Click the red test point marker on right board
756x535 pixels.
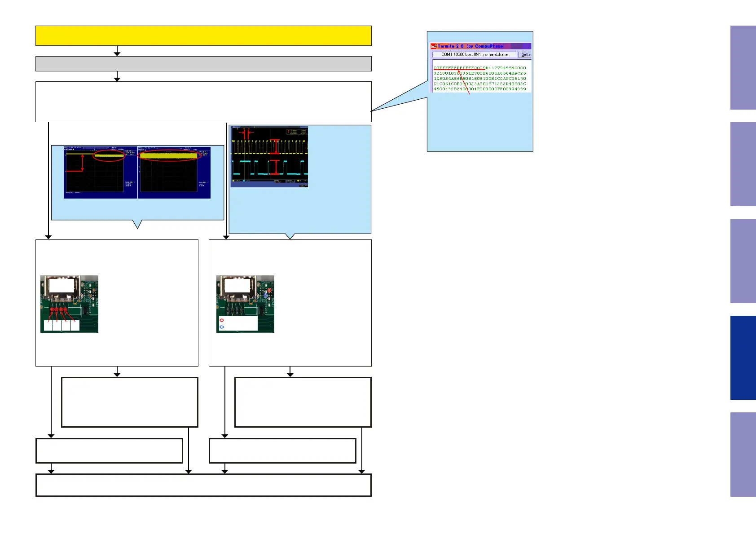(x=269, y=291)
